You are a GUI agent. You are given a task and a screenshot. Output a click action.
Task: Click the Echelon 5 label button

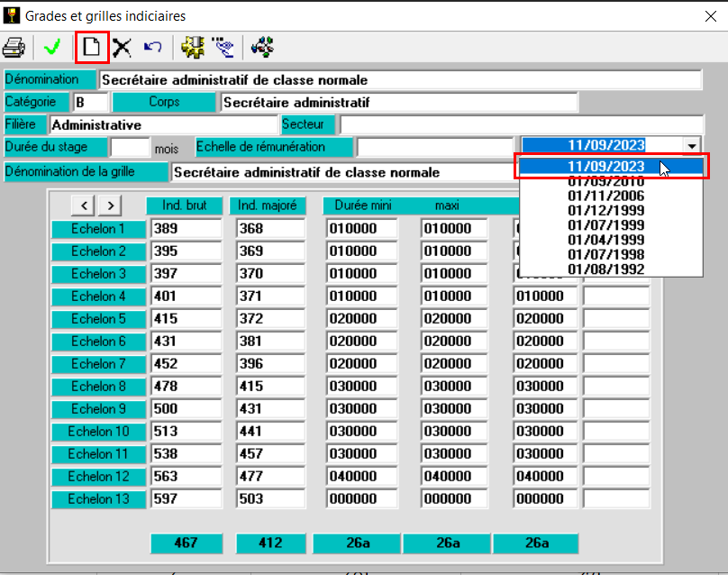pos(97,319)
